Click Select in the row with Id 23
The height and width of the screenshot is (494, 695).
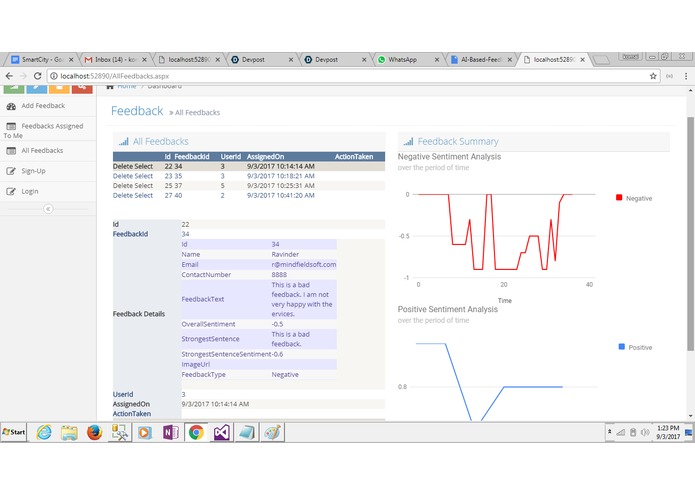click(x=143, y=176)
